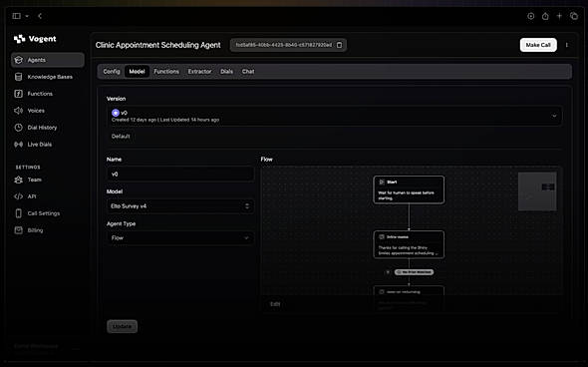This screenshot has height=367, width=588.
Task: Click the Vogent logo
Action: (35, 39)
